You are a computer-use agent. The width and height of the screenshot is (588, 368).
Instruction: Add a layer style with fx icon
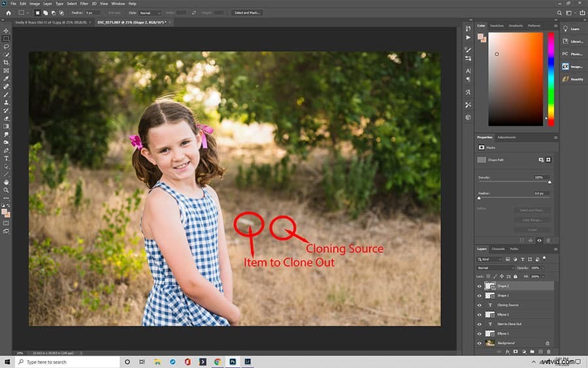(x=508, y=352)
